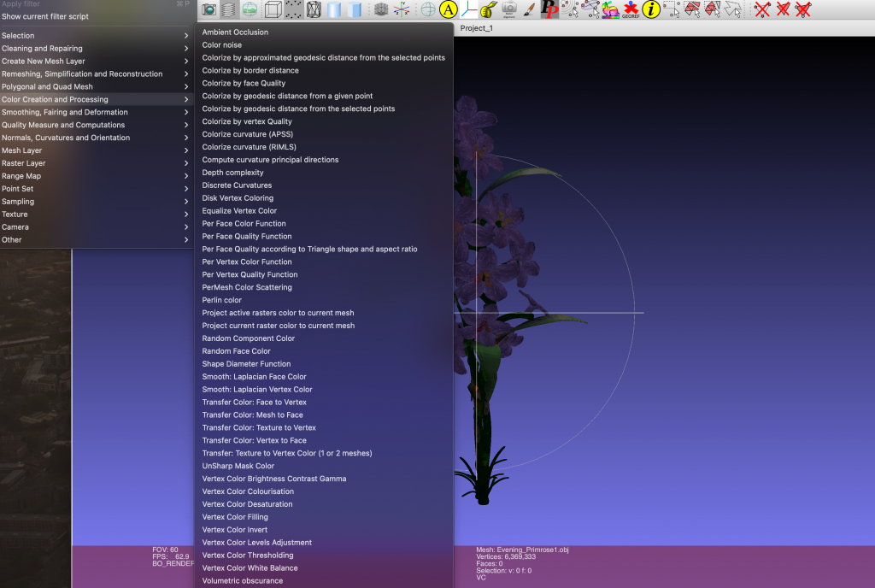Click the Project_1 window title

coord(477,28)
